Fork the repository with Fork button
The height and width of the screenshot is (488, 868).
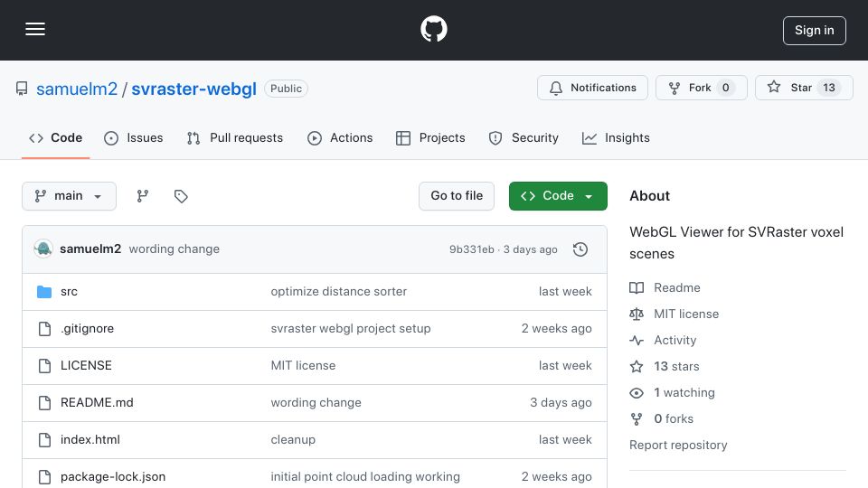pos(702,88)
